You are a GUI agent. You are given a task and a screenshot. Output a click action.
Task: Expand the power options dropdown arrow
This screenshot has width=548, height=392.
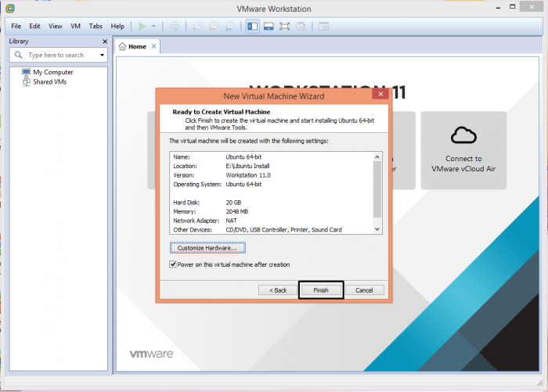pyautogui.click(x=153, y=26)
